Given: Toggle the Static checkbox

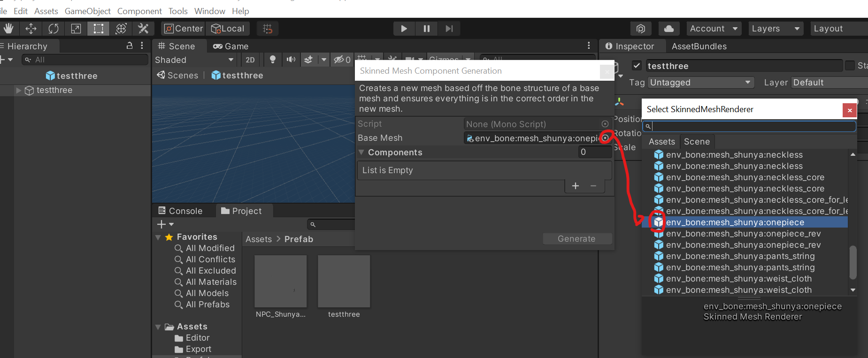Looking at the screenshot, I should click(850, 66).
